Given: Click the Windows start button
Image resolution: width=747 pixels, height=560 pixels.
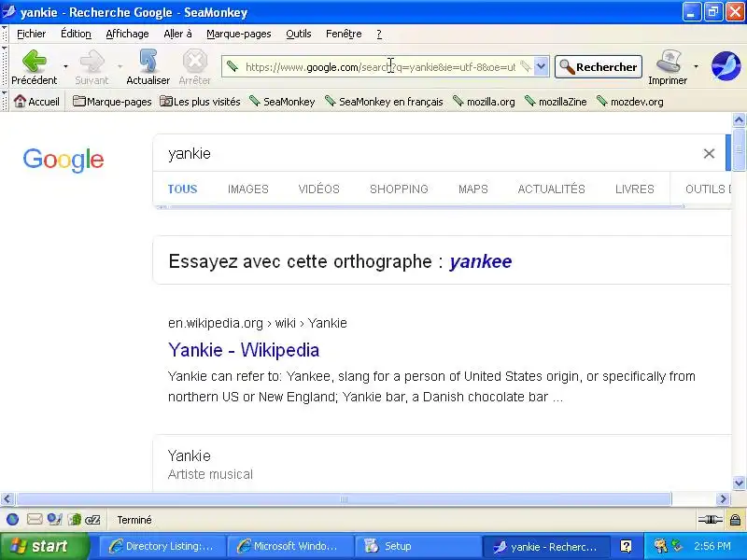Looking at the screenshot, I should (x=44, y=546).
